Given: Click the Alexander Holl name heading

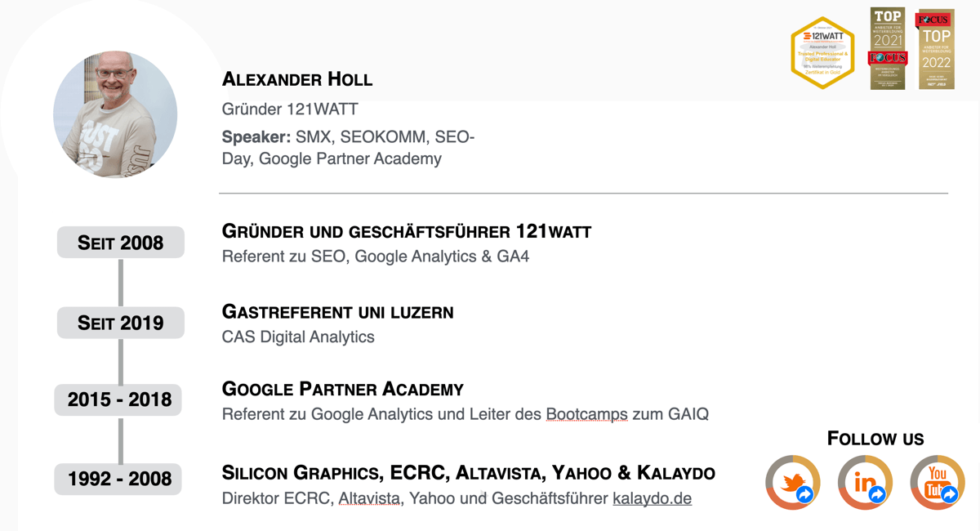Looking at the screenshot, I should (x=297, y=79).
